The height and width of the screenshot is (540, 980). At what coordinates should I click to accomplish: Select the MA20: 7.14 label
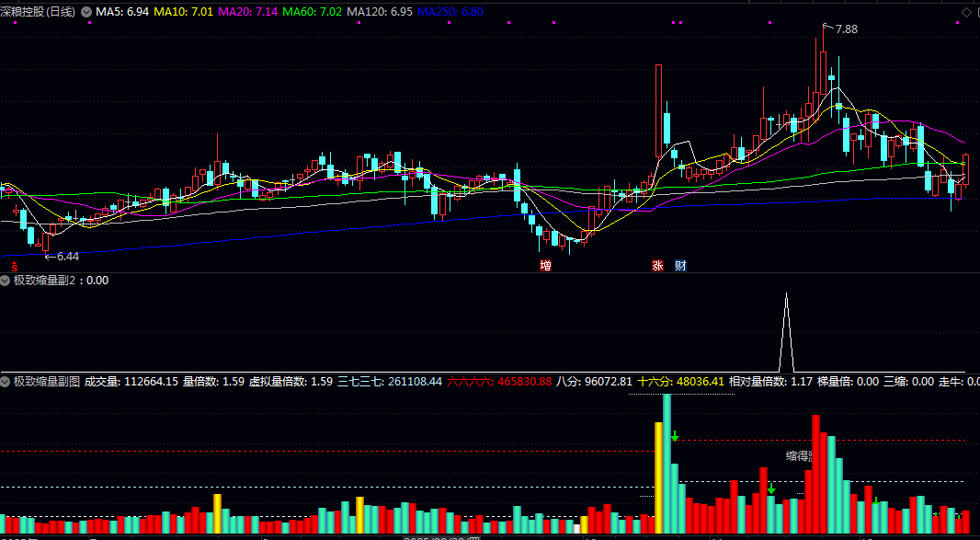[248, 12]
